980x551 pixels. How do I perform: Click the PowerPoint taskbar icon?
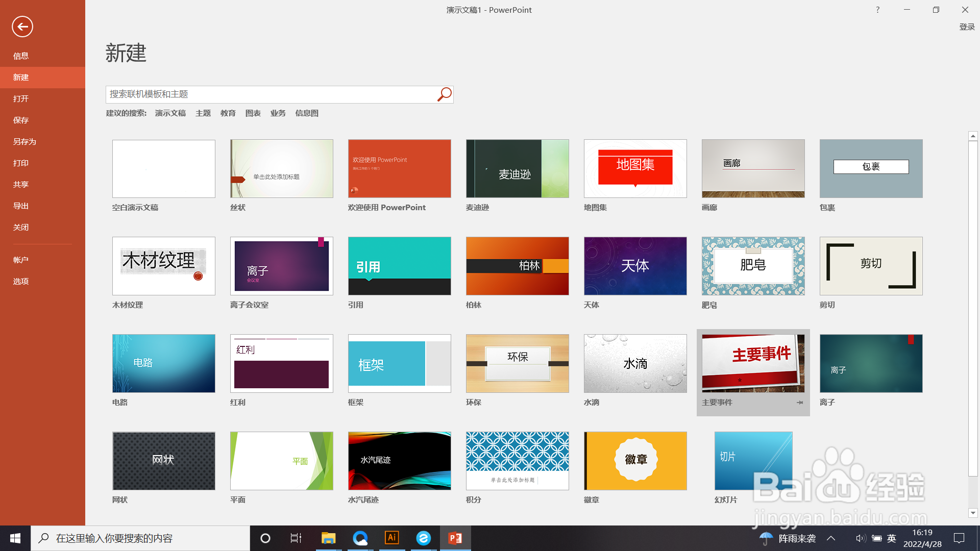click(x=455, y=538)
